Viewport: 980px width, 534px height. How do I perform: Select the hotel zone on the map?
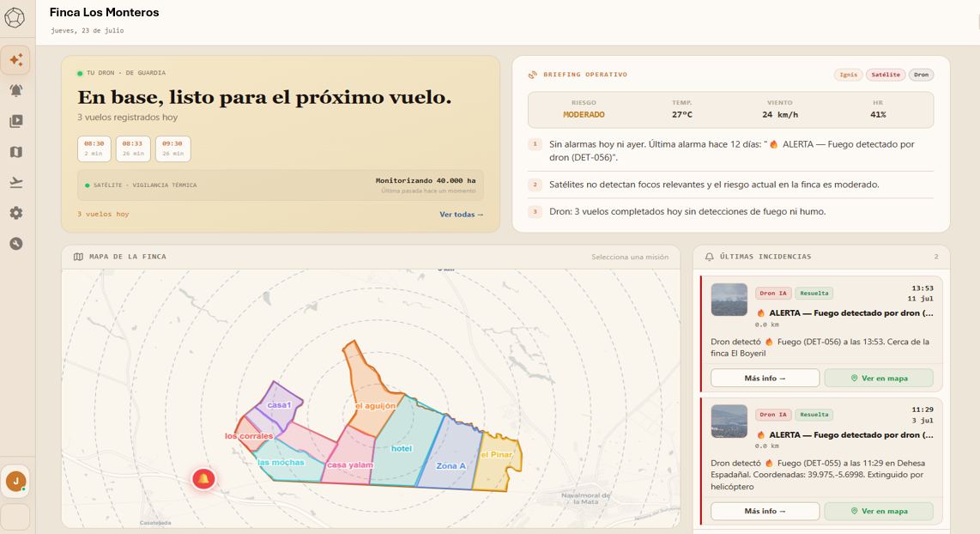(x=402, y=448)
